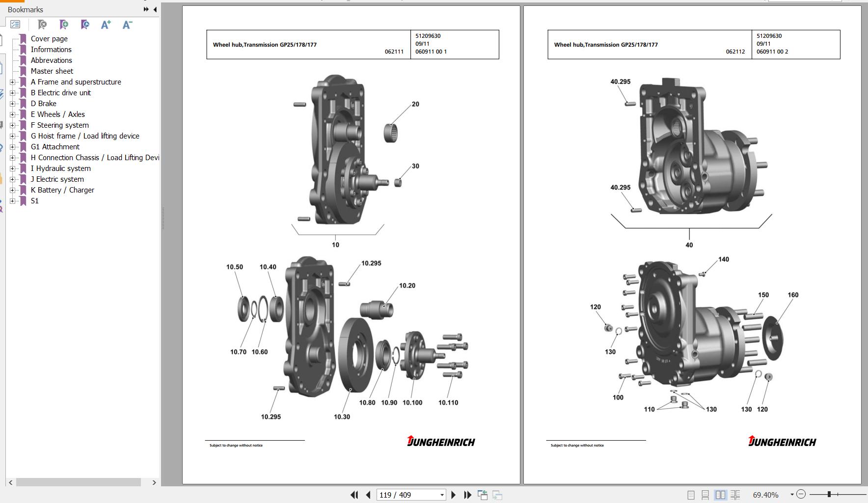Image resolution: width=868 pixels, height=503 pixels.
Task: Select the J Electric system bookmark
Action: 57,179
